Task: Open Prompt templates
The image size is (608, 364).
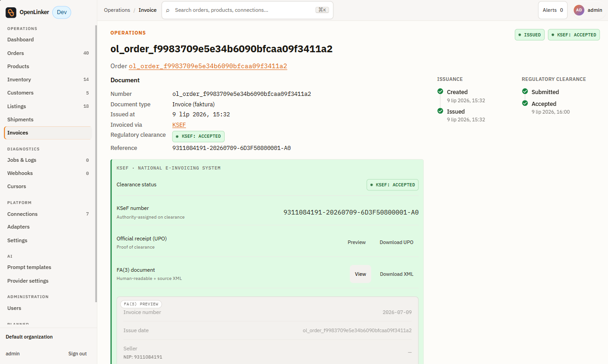Action: 48,267
